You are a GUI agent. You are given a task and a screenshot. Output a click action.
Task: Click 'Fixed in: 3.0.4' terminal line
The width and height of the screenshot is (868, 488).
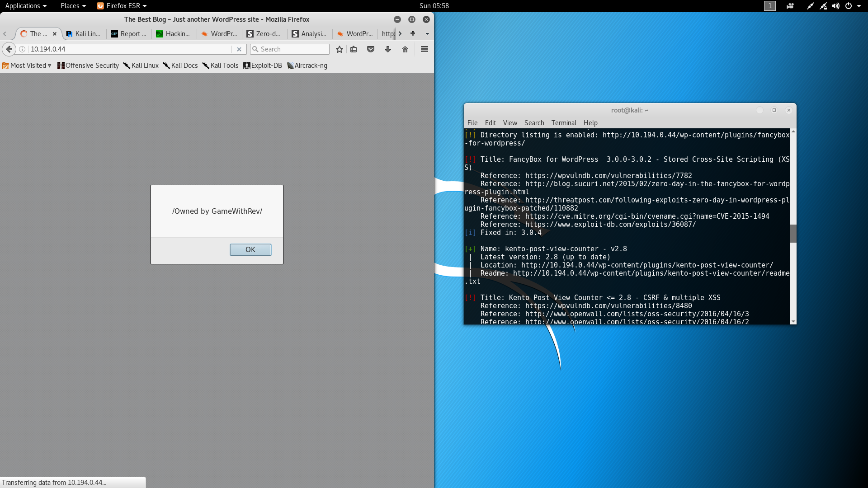503,233
